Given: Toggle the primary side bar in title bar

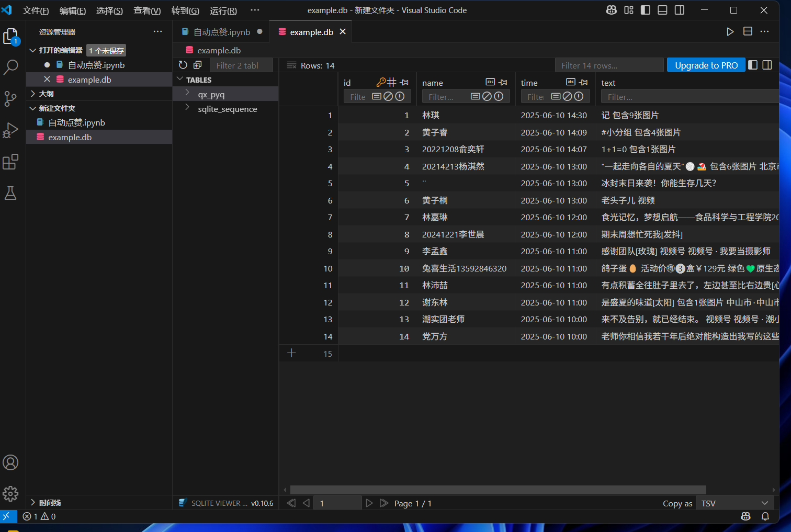Looking at the screenshot, I should coord(646,10).
